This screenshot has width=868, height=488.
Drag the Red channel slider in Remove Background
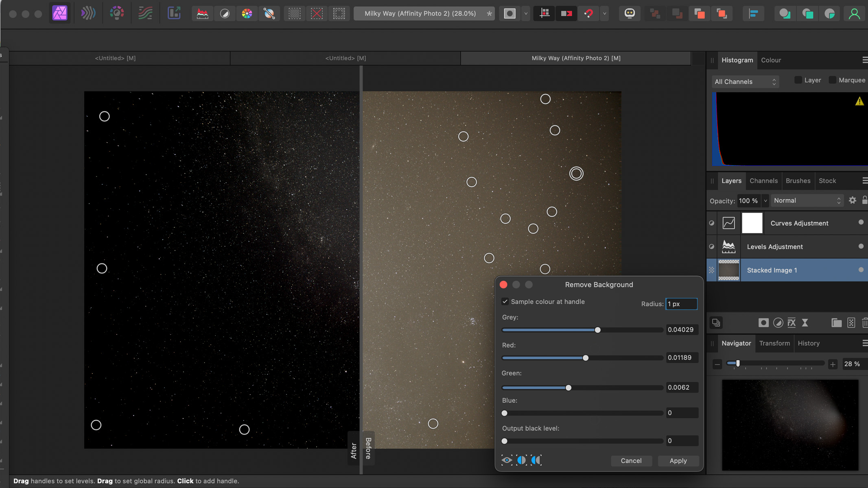pos(586,357)
